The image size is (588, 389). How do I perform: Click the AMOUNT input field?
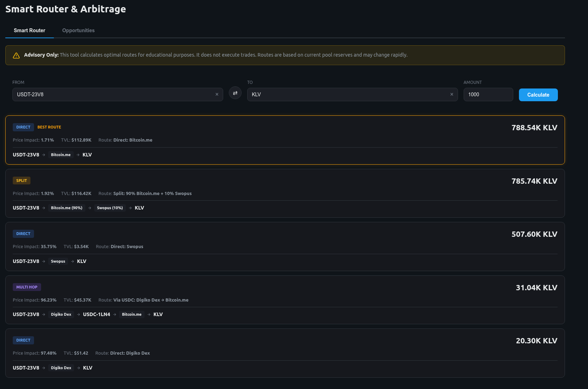(488, 94)
